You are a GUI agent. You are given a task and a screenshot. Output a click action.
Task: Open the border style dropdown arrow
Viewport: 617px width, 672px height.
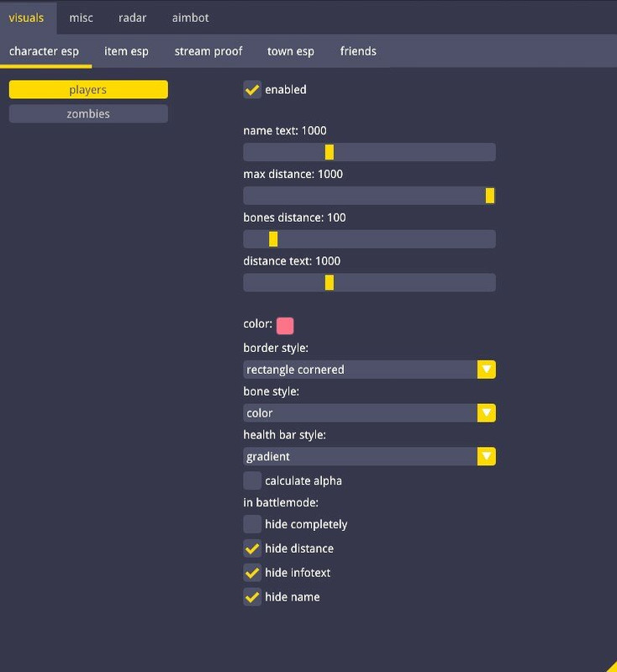pyautogui.click(x=486, y=370)
